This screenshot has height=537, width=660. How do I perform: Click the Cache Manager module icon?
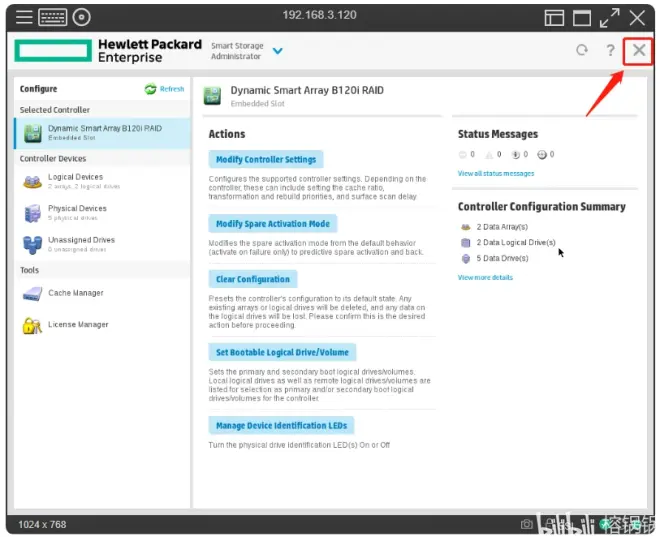click(32, 293)
